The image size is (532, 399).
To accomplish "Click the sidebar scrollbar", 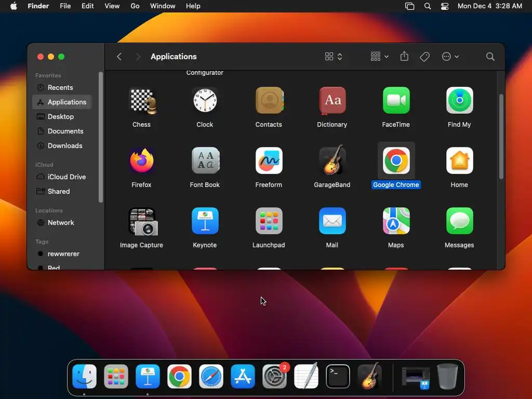I will tap(100, 137).
